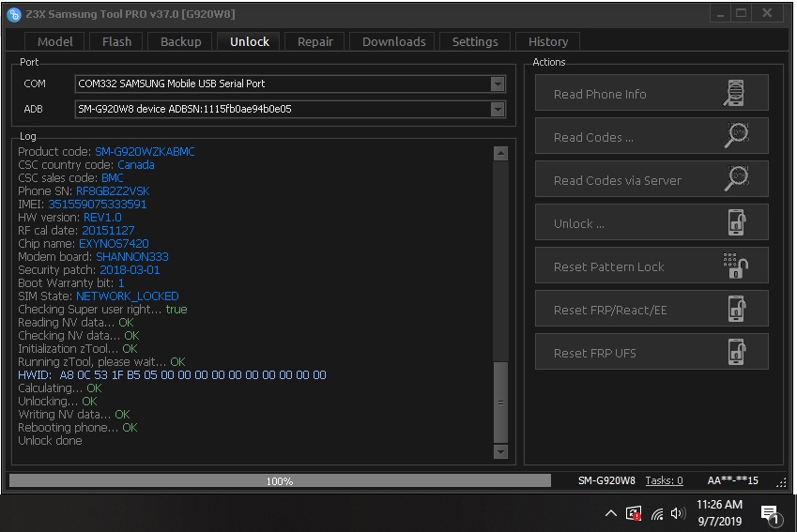The image size is (797, 532).
Task: Click the log scrollbar up arrow
Action: 500,154
